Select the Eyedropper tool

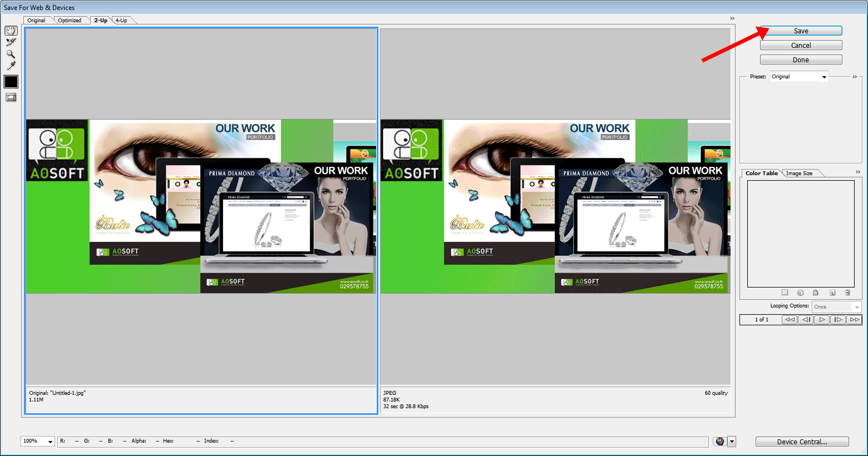point(11,66)
